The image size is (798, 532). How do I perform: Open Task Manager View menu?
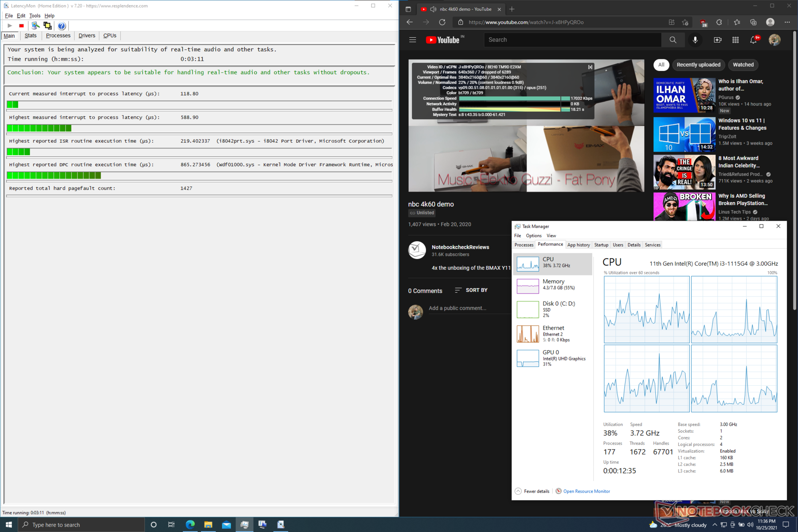pyautogui.click(x=551, y=236)
